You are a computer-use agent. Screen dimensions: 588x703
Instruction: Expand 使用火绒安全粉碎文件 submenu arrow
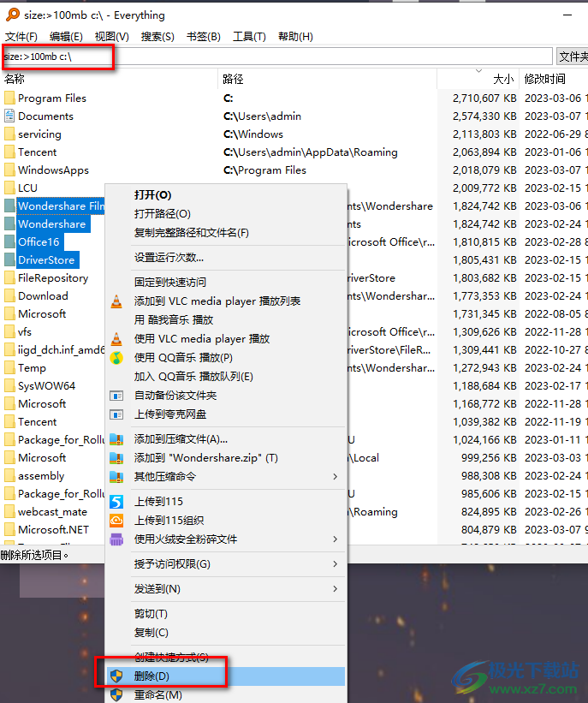[336, 539]
